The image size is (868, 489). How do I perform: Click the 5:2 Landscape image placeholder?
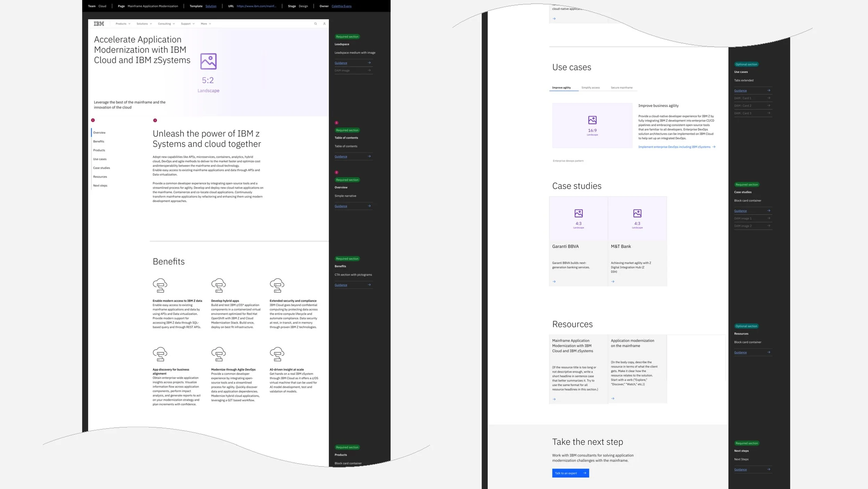pos(208,73)
